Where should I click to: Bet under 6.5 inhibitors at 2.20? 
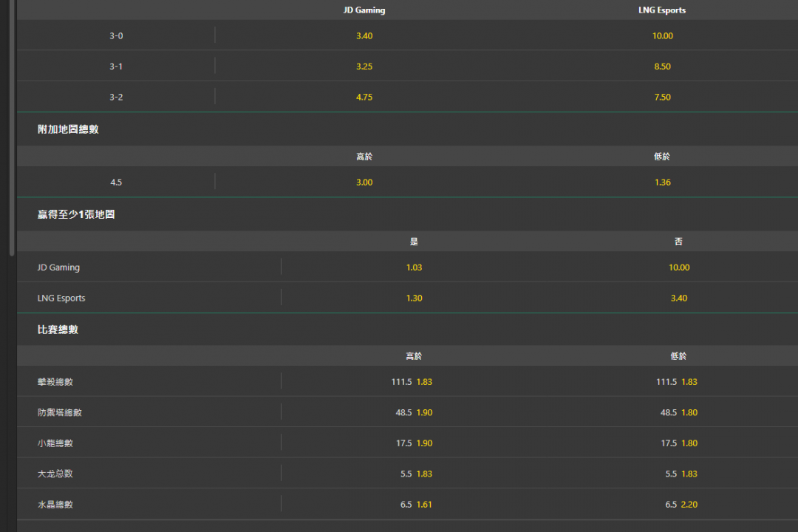tap(679, 504)
